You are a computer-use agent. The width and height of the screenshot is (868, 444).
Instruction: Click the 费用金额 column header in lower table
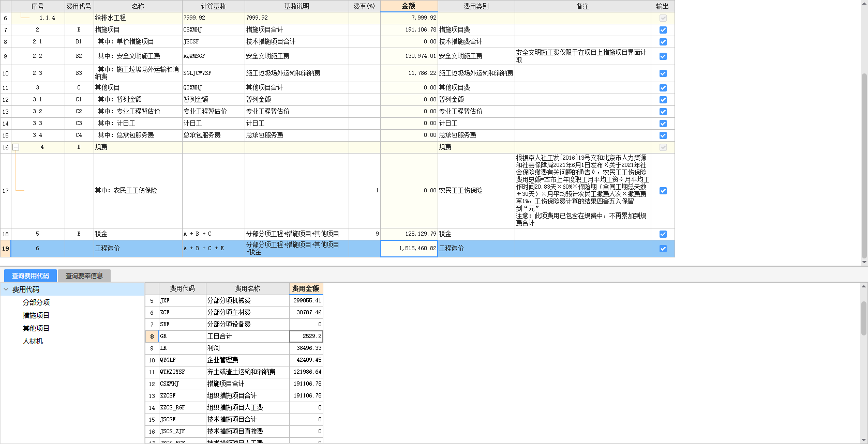point(306,288)
